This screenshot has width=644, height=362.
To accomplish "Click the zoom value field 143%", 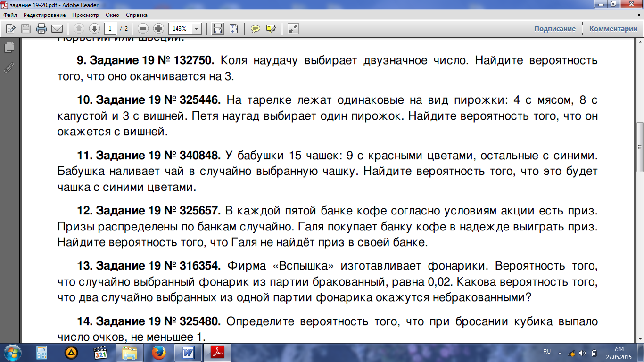I will pos(180,28).
